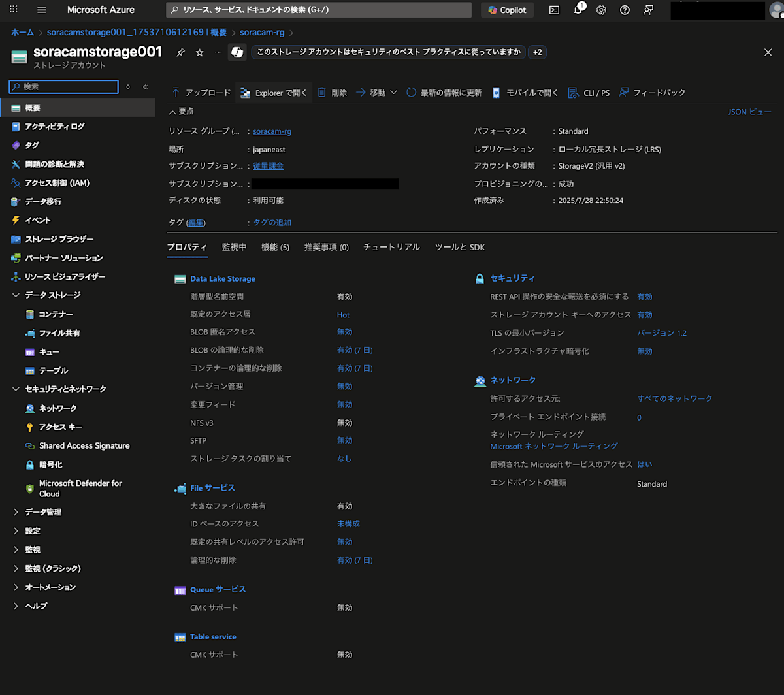
Task: Click the CLI / PS command
Action: tap(589, 93)
